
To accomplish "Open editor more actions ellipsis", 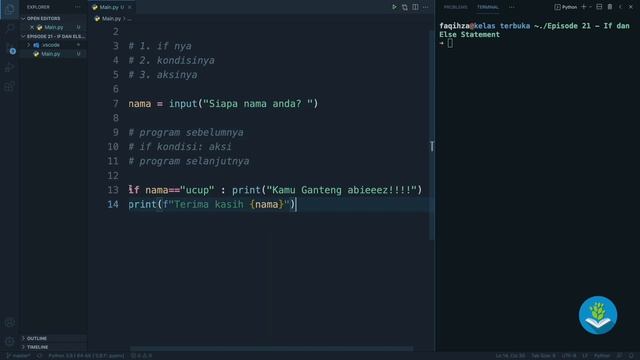I will click(426, 7).
